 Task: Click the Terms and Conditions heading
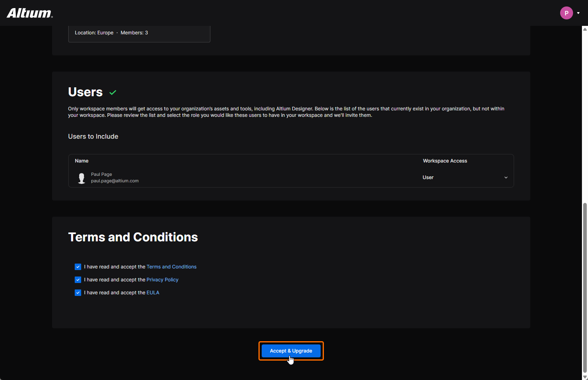pyautogui.click(x=133, y=237)
